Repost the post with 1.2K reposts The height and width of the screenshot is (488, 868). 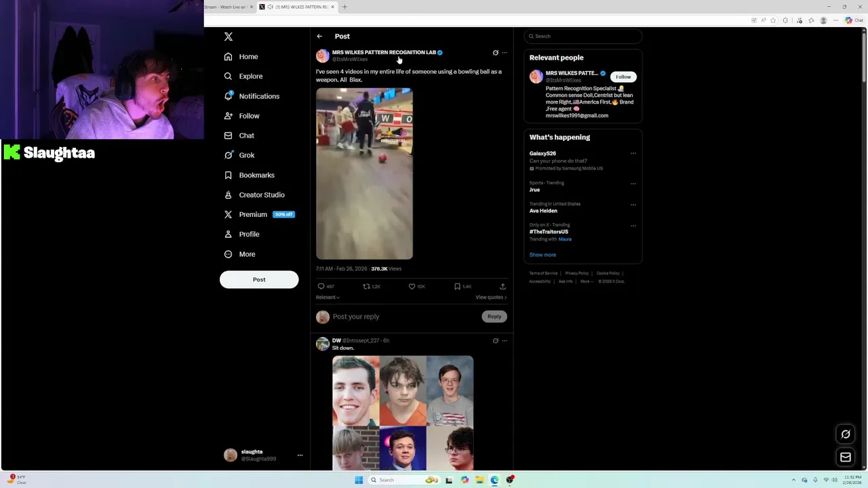tap(372, 287)
